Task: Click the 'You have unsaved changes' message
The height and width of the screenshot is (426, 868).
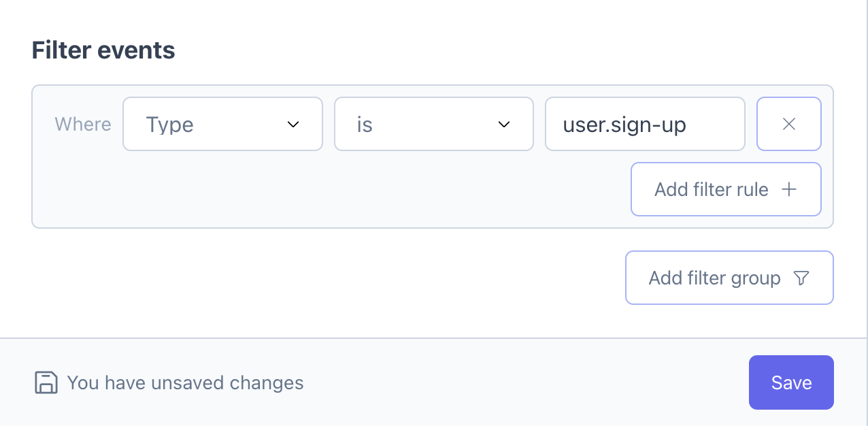Action: pyautogui.click(x=185, y=382)
